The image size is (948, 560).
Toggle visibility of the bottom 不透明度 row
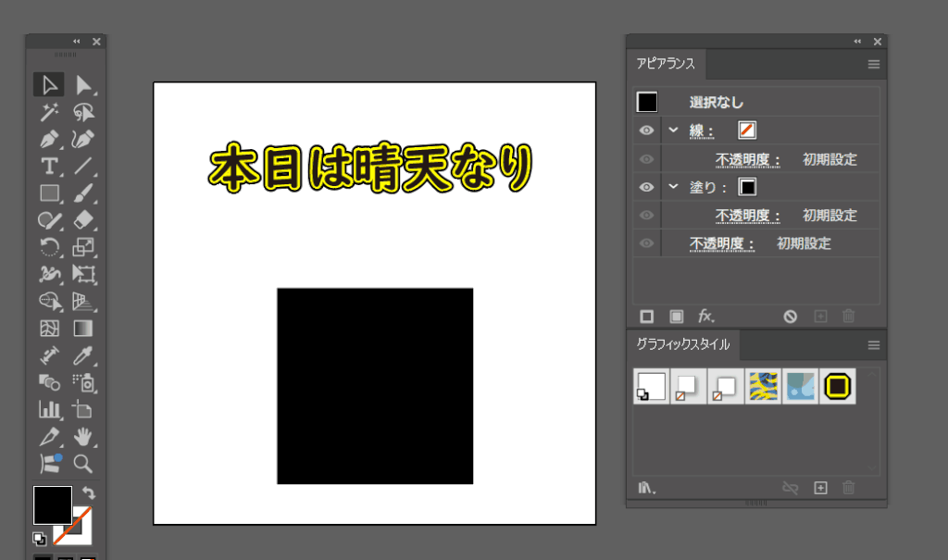(646, 243)
